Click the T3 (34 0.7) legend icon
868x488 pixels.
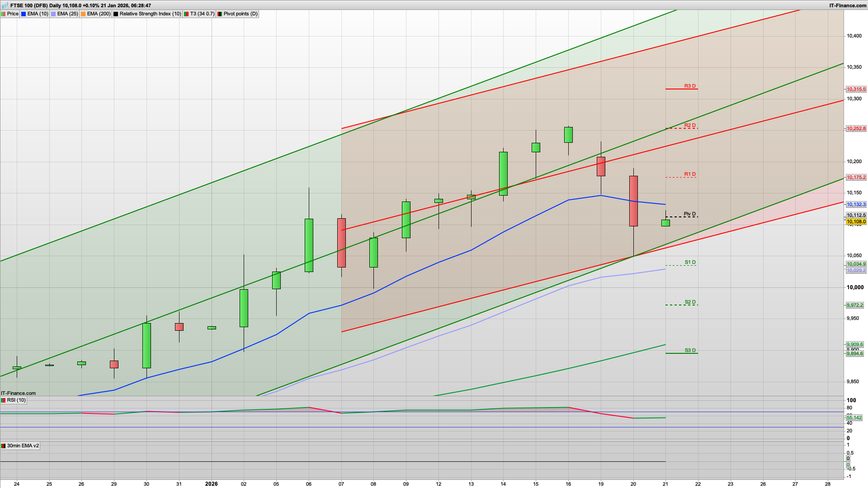coord(185,14)
